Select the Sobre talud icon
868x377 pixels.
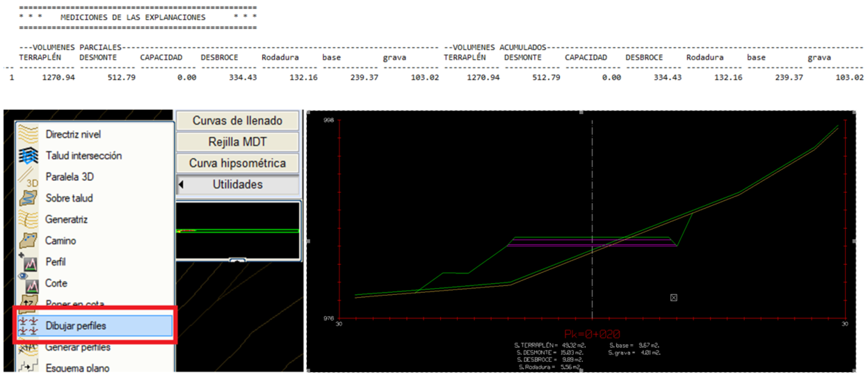pyautogui.click(x=28, y=198)
